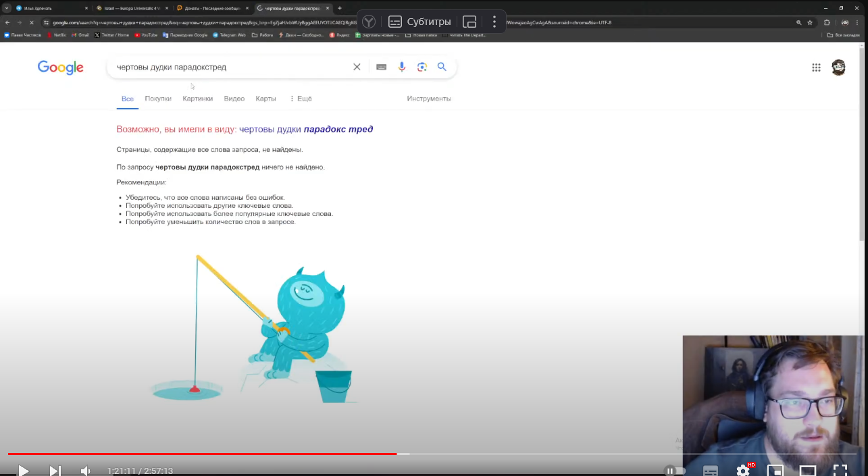Click the Yandex icon in video overlay
The width and height of the screenshot is (868, 476).
click(x=368, y=22)
